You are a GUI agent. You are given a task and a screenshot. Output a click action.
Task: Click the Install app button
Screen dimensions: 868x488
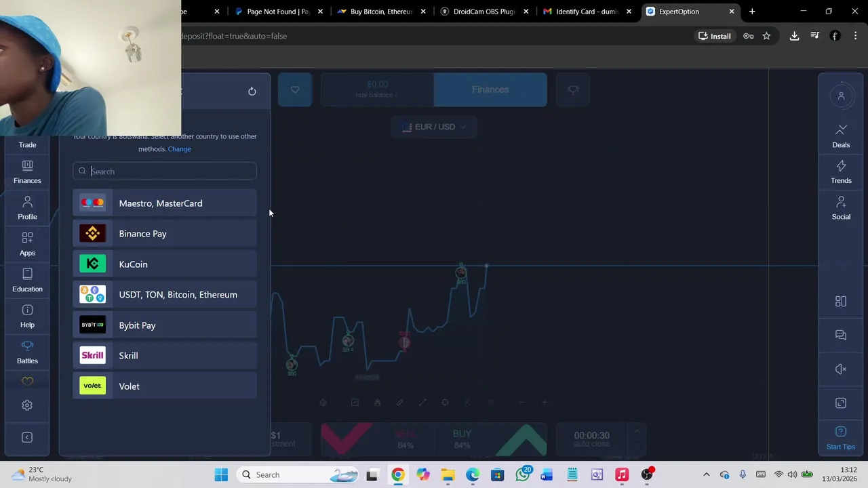coord(715,36)
